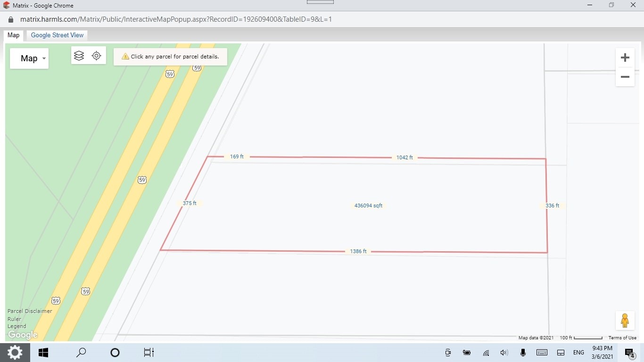Open the map layers icon
644x362 pixels.
79,56
